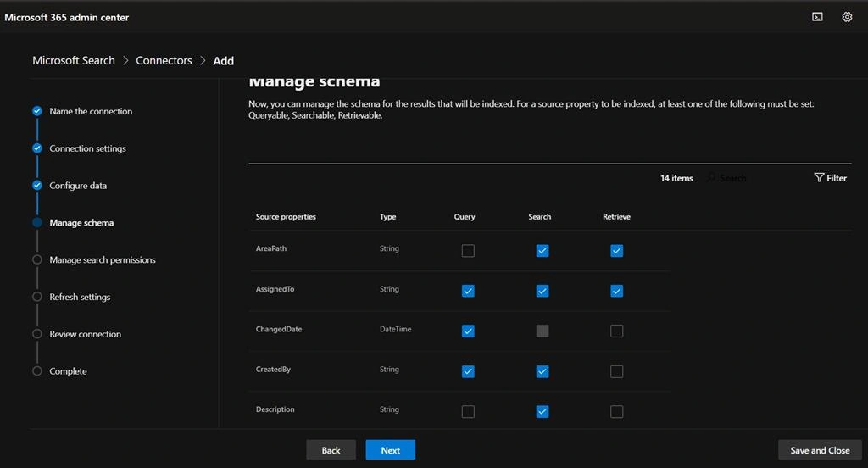Click the step circle for Complete
This screenshot has width=868, height=468.
click(x=37, y=370)
